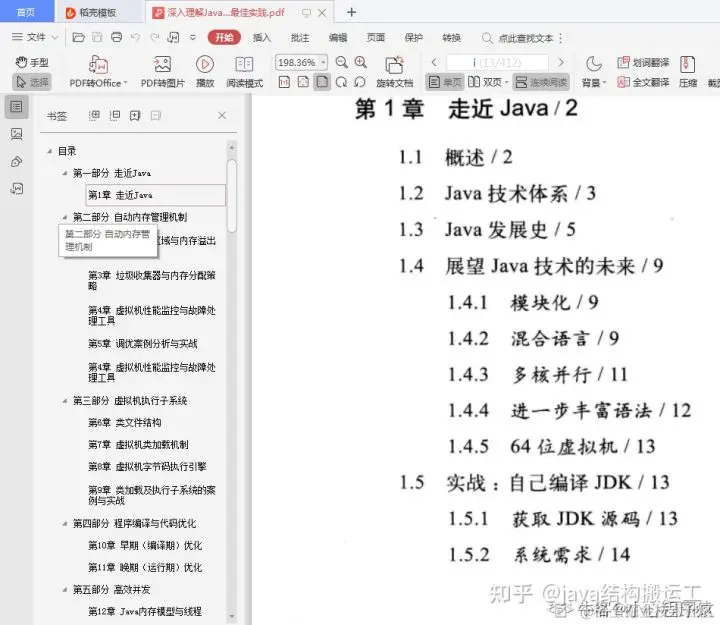
Task: Add new tab with plus button
Action: point(351,12)
